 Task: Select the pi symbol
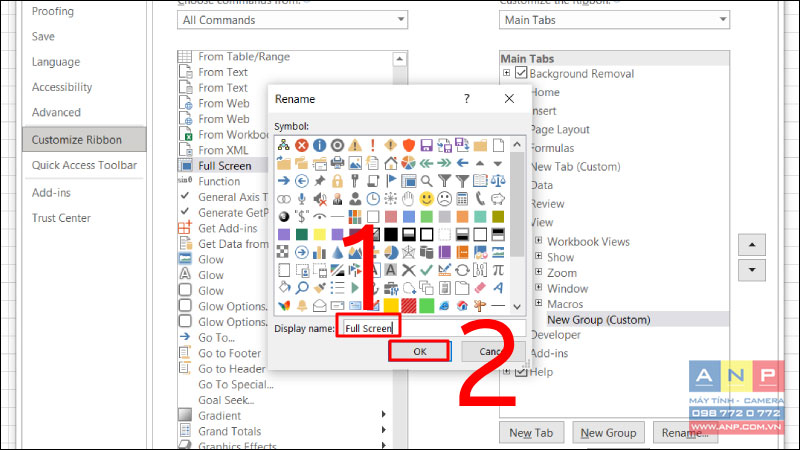point(498,269)
